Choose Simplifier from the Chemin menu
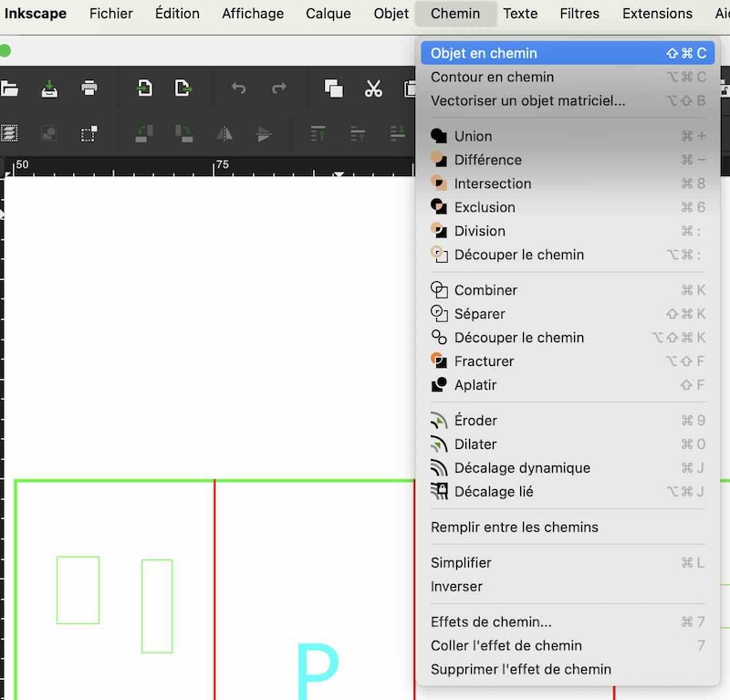730x700 pixels. coord(568,562)
